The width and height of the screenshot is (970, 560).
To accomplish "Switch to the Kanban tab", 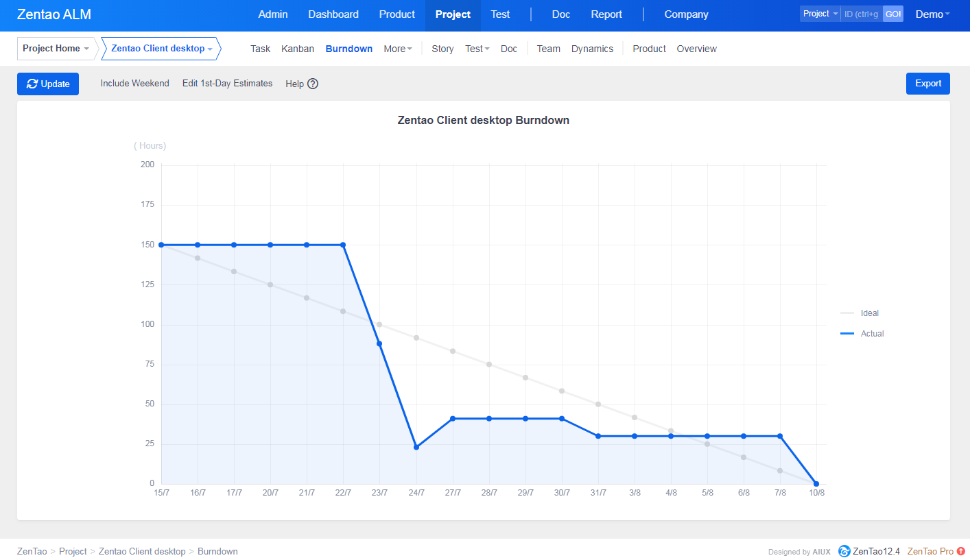I will (298, 49).
